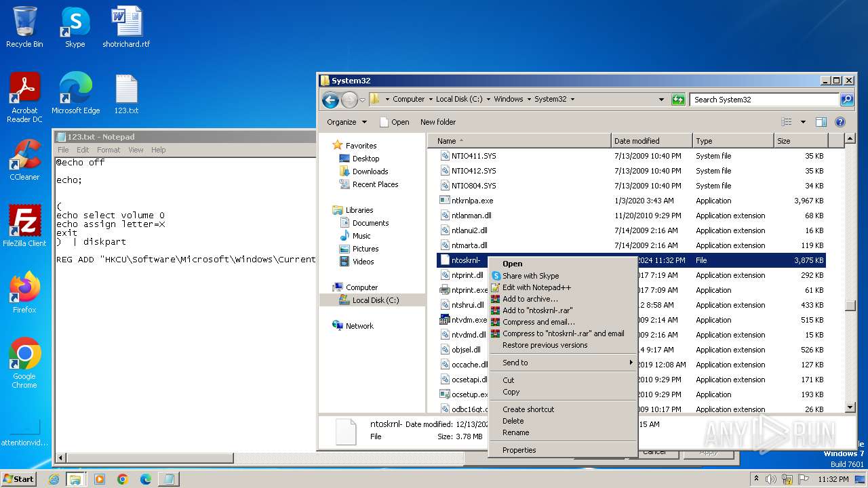Refresh the System32 folder view
This screenshot has height=488, width=868.
tap(678, 100)
